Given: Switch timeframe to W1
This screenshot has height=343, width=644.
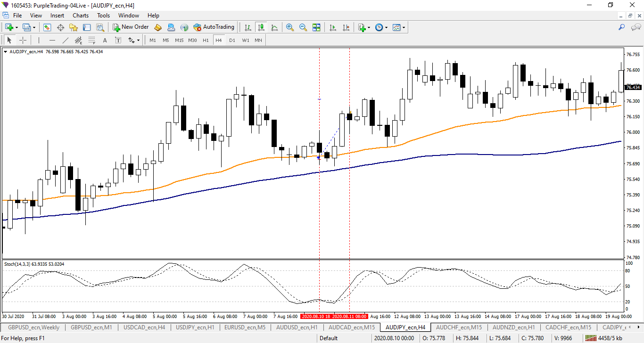Looking at the screenshot, I should point(245,40).
